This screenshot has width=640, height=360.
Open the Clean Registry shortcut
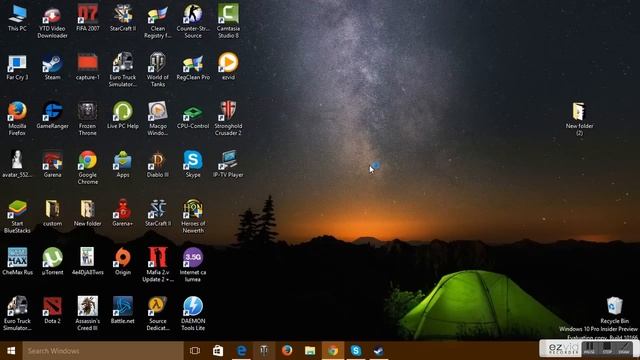(158, 22)
